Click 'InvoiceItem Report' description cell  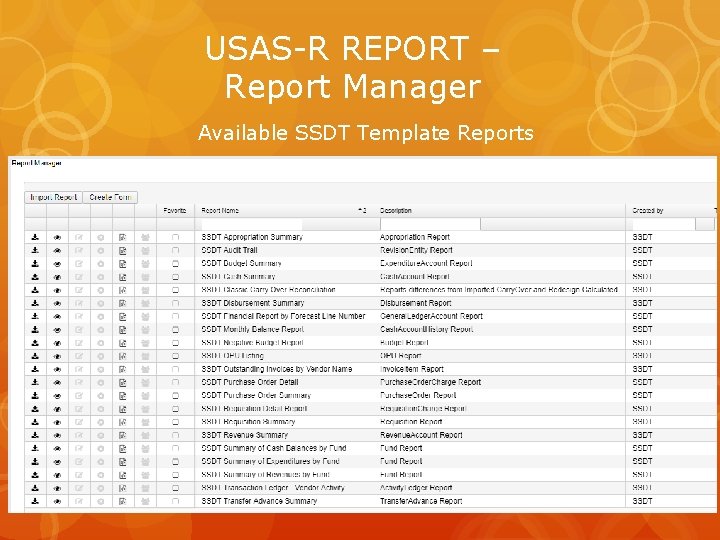pos(411,369)
